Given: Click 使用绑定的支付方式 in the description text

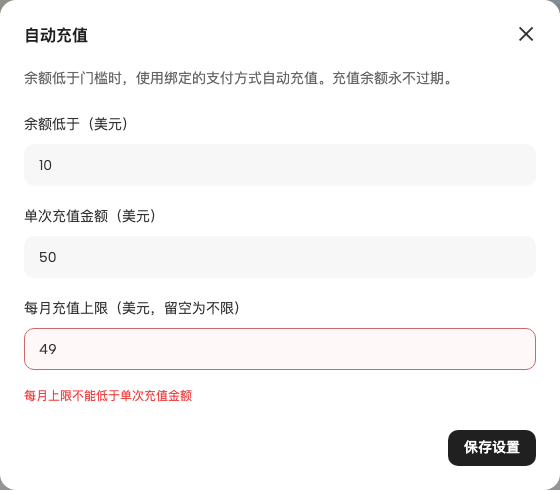Looking at the screenshot, I should [199, 78].
